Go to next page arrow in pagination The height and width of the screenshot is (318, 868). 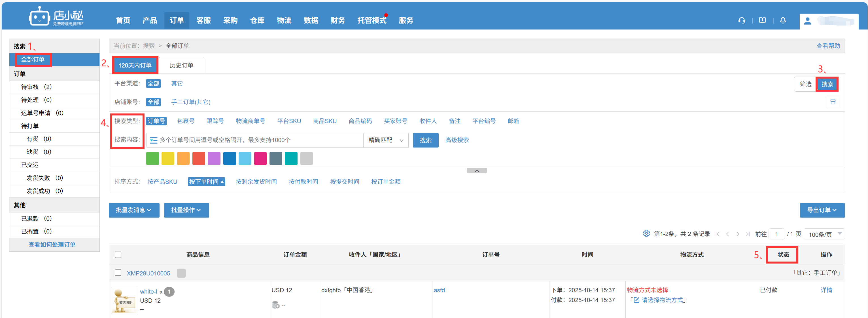pos(738,234)
